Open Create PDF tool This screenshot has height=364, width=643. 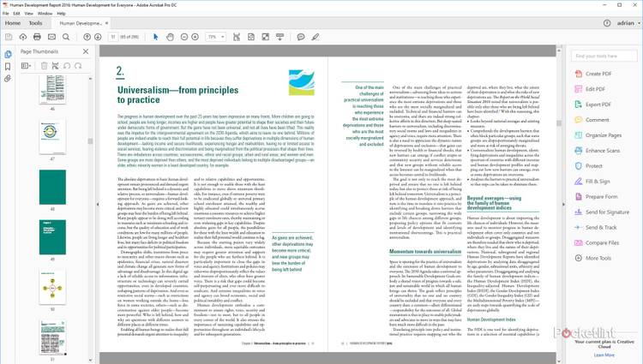coord(593,74)
